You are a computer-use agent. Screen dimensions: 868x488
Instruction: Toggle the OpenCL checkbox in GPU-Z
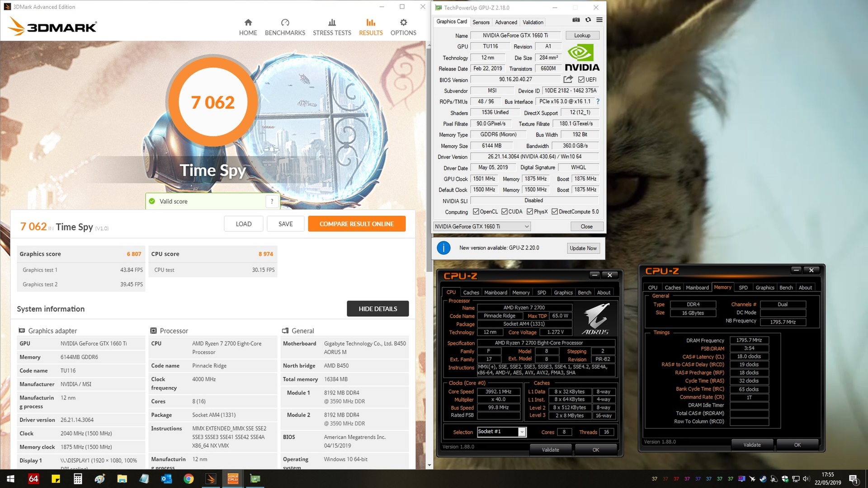pos(476,211)
